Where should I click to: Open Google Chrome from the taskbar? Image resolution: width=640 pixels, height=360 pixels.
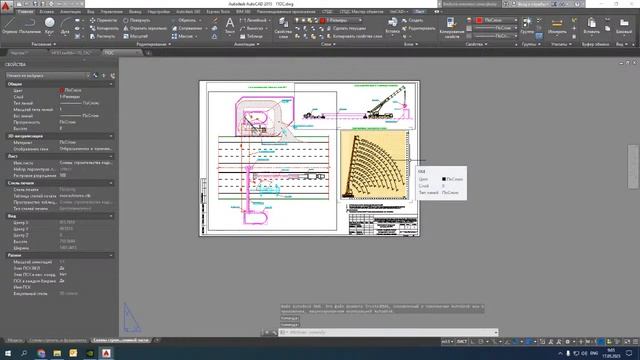click(41, 353)
